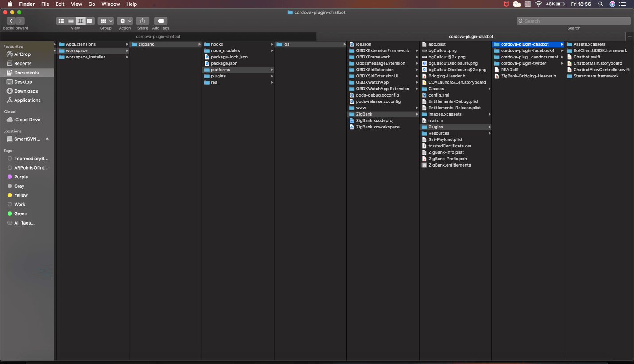Filter by the Yellow tag

(x=21, y=195)
